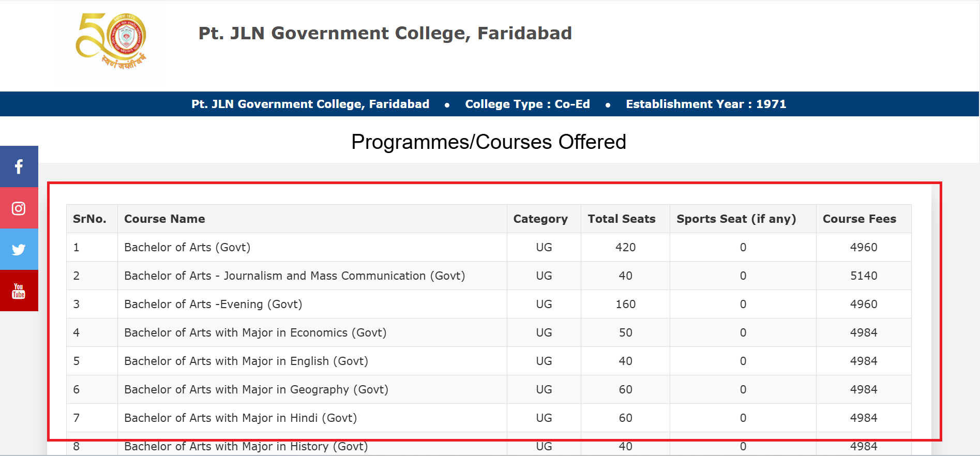The width and height of the screenshot is (980, 456).
Task: Click the Course Name column header
Action: tap(164, 219)
